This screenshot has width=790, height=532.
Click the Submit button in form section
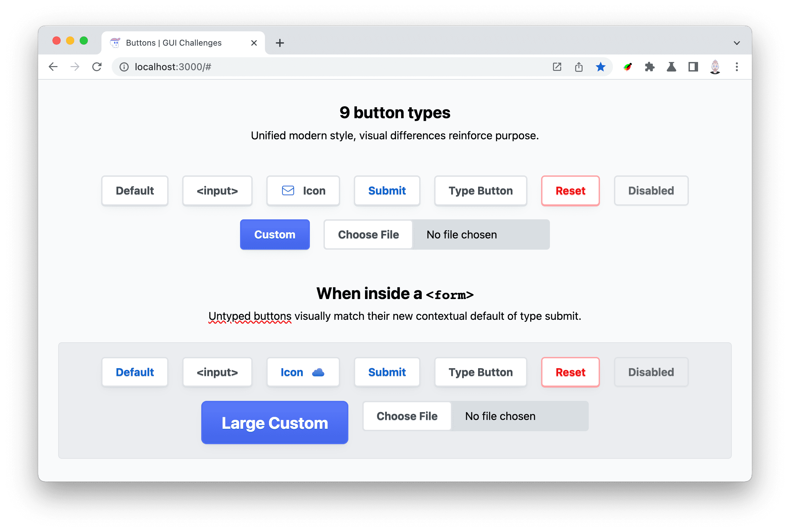click(x=386, y=372)
